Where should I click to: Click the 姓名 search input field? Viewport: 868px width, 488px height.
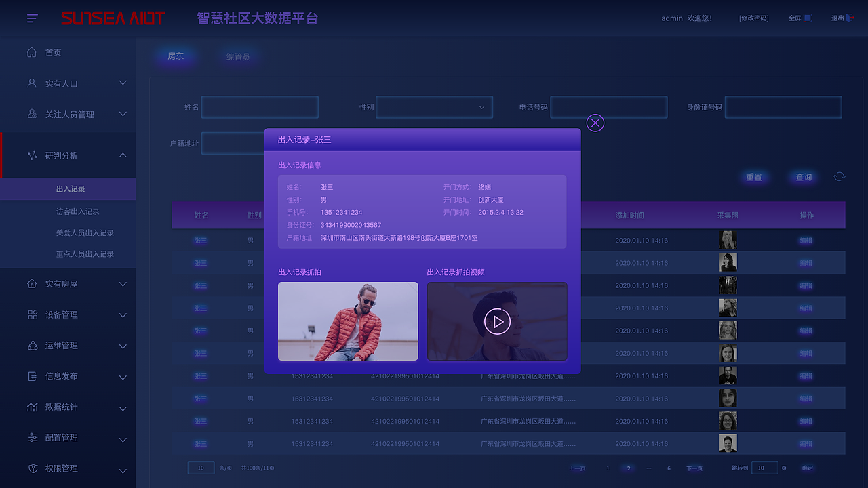260,107
